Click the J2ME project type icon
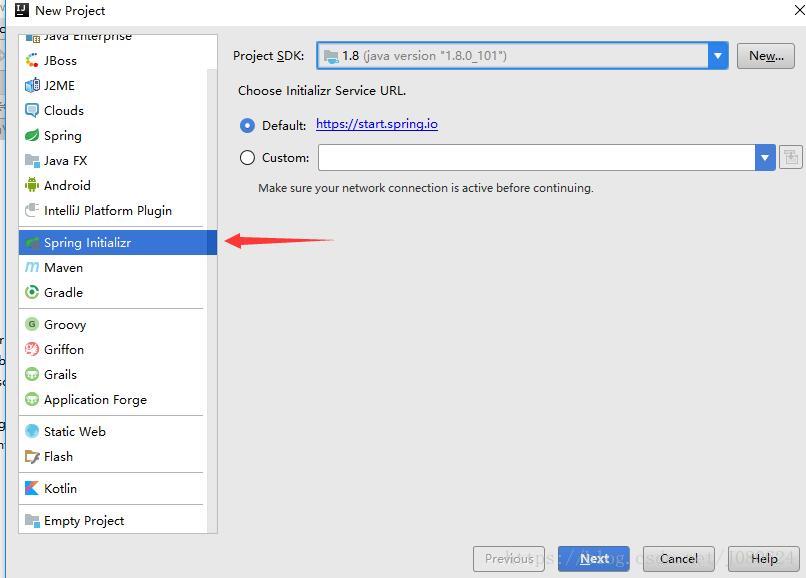The width and height of the screenshot is (806, 578). pyautogui.click(x=32, y=85)
